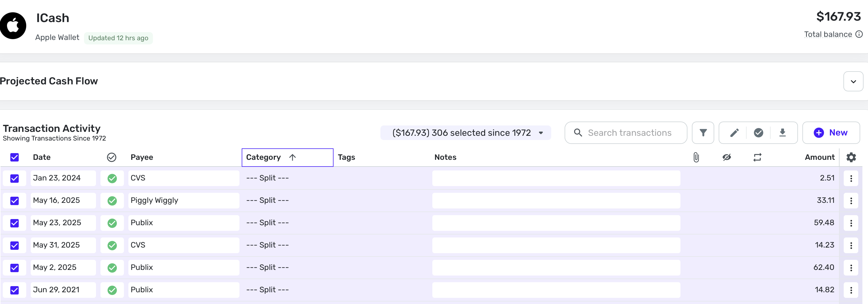
Task: Uncheck the Jan 23, 2024 CVS row checkbox
Action: tap(15, 178)
